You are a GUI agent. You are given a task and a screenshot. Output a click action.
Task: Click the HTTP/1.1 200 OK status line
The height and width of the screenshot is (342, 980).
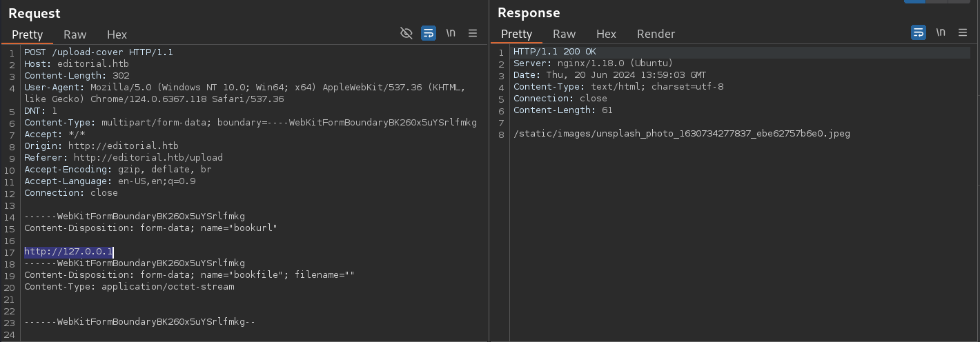click(555, 52)
